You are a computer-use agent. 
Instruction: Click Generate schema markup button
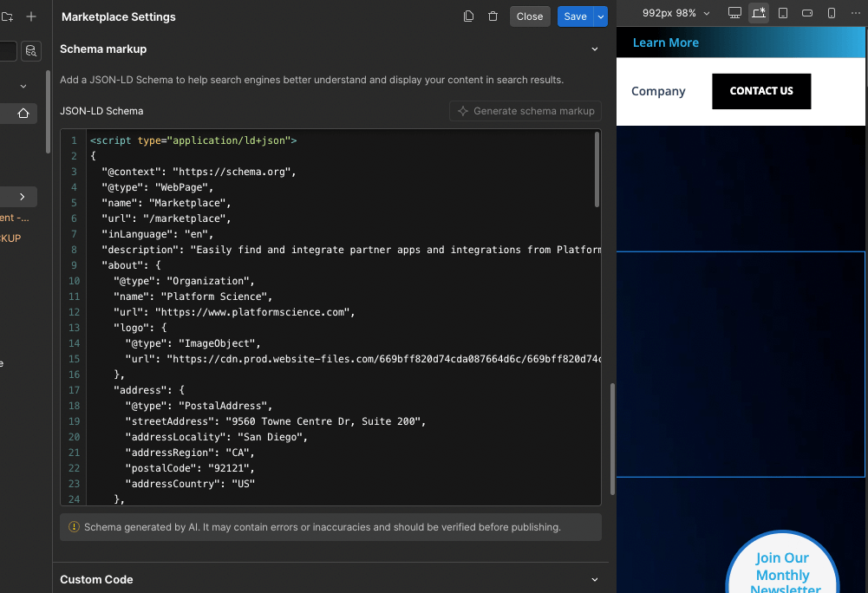pos(525,111)
